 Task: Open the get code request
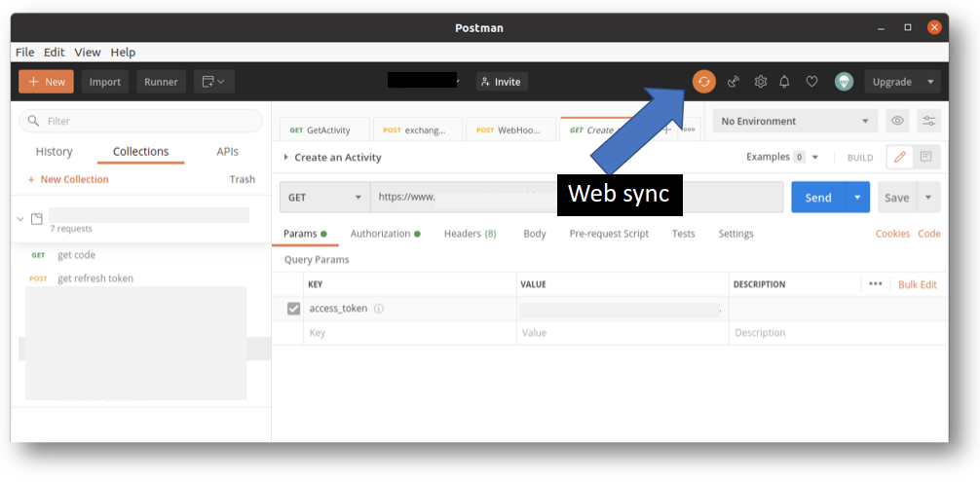pyautogui.click(x=76, y=255)
